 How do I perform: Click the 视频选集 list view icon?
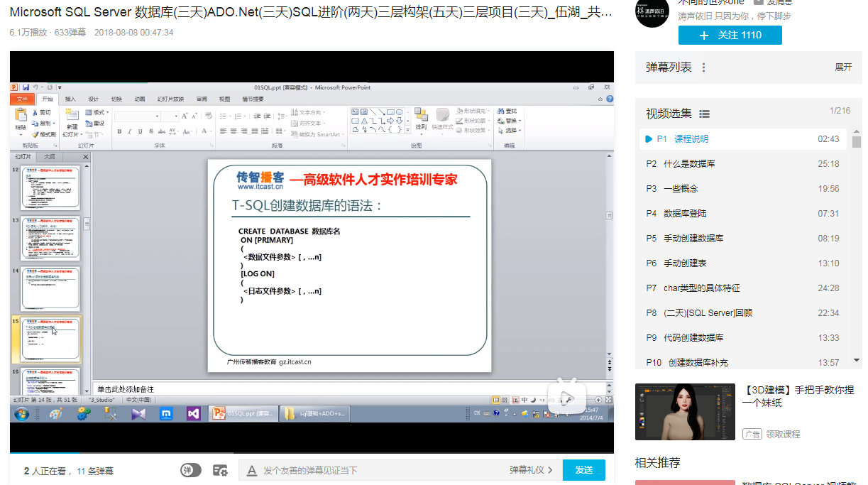coord(704,114)
